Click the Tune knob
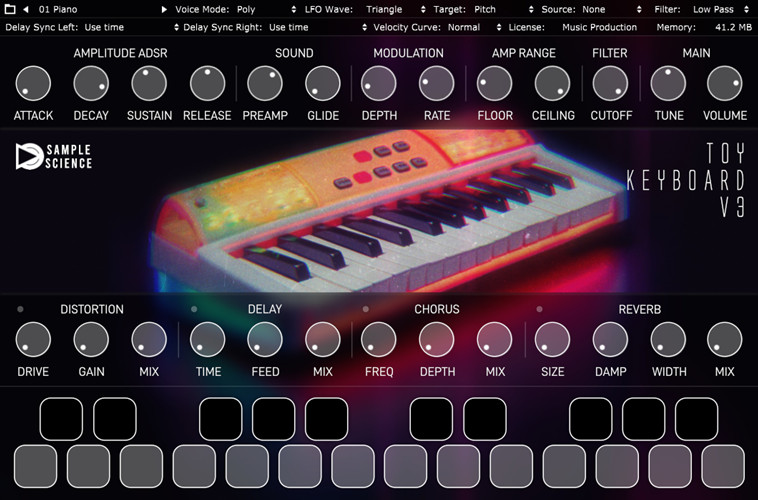The width and height of the screenshot is (758, 500). pyautogui.click(x=668, y=84)
